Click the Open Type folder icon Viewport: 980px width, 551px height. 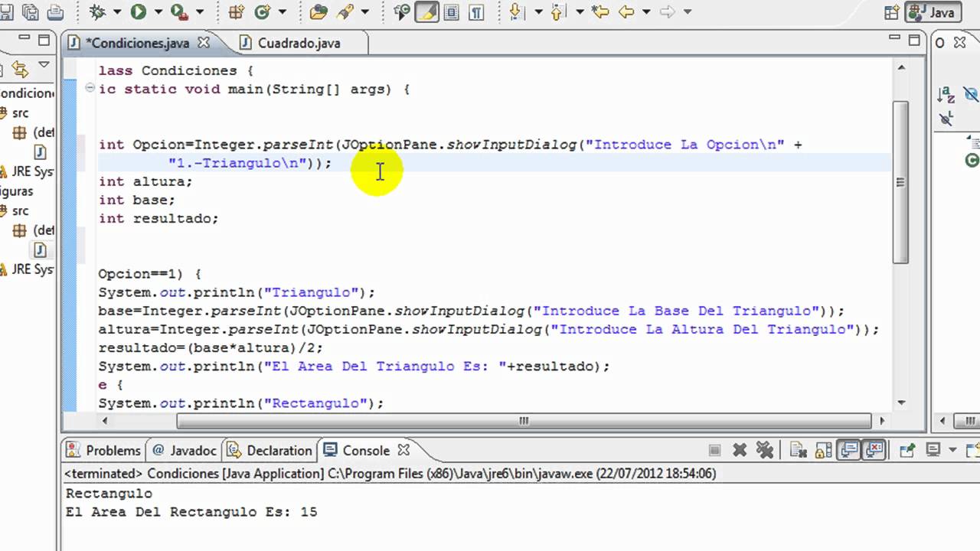point(318,11)
